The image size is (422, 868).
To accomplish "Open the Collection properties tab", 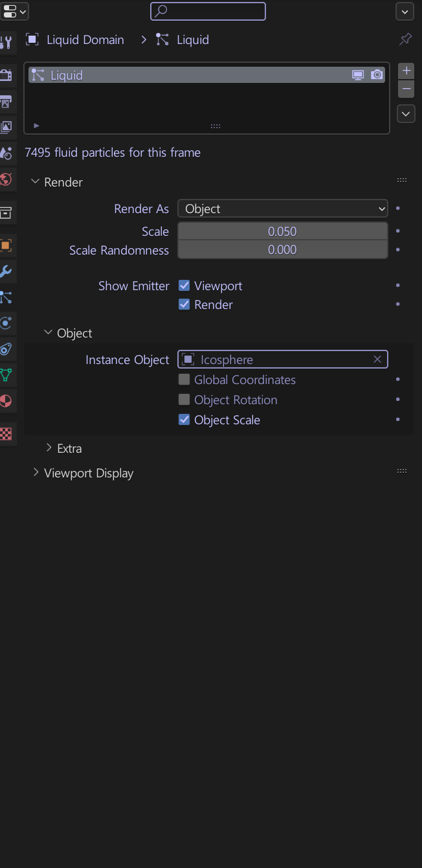I will pyautogui.click(x=6, y=212).
